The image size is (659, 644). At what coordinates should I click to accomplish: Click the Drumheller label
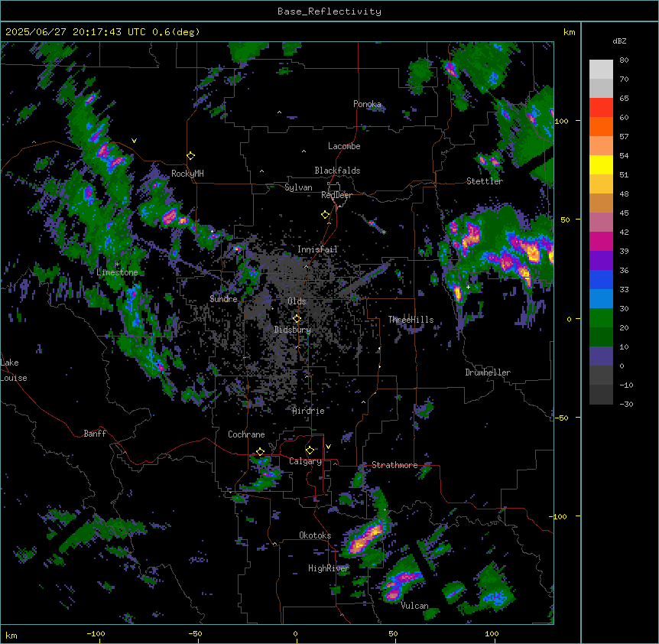[x=488, y=372]
